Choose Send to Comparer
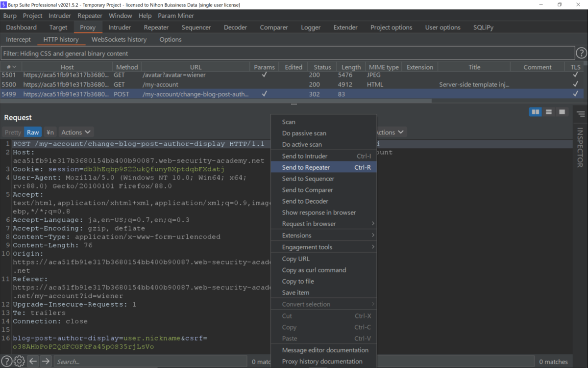The height and width of the screenshot is (368, 588). tap(323, 190)
